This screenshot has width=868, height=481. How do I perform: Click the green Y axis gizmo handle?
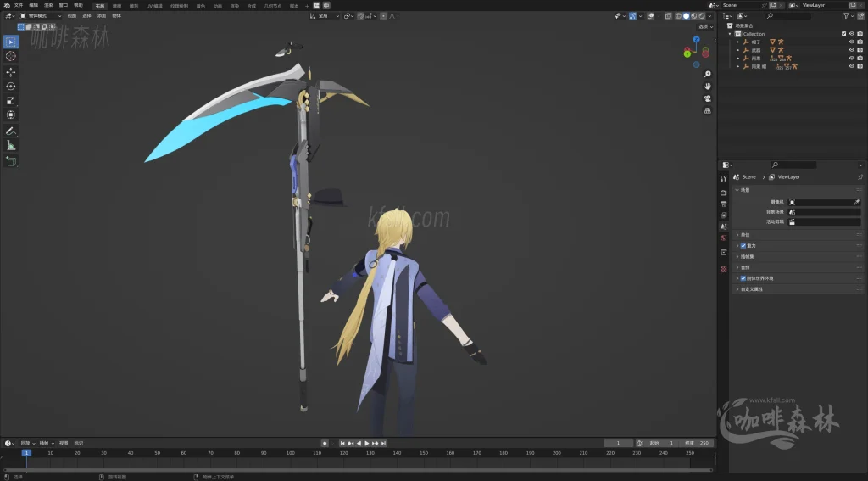pyautogui.click(x=687, y=53)
